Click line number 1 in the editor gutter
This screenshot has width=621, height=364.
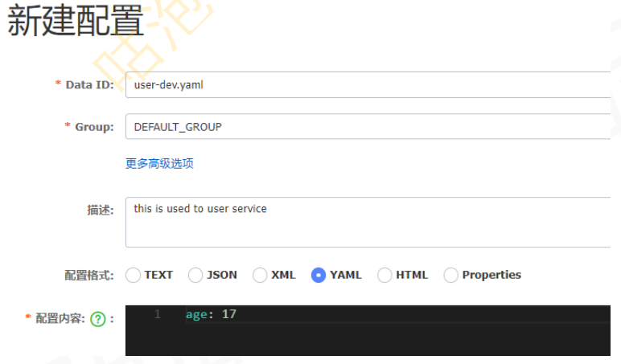coord(158,314)
